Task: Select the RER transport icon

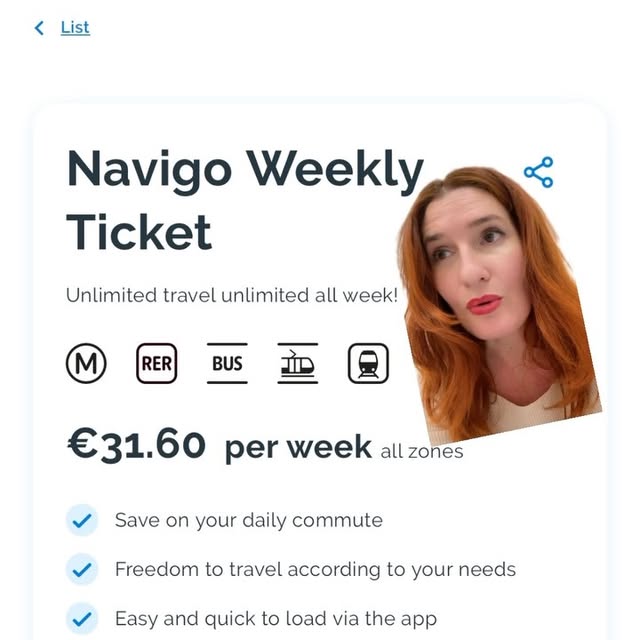Action: click(x=157, y=363)
